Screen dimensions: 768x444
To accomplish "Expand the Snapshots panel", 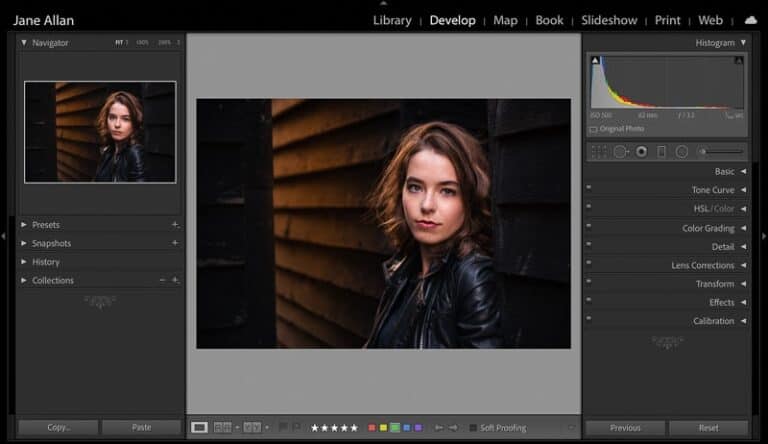I will click(x=24, y=243).
